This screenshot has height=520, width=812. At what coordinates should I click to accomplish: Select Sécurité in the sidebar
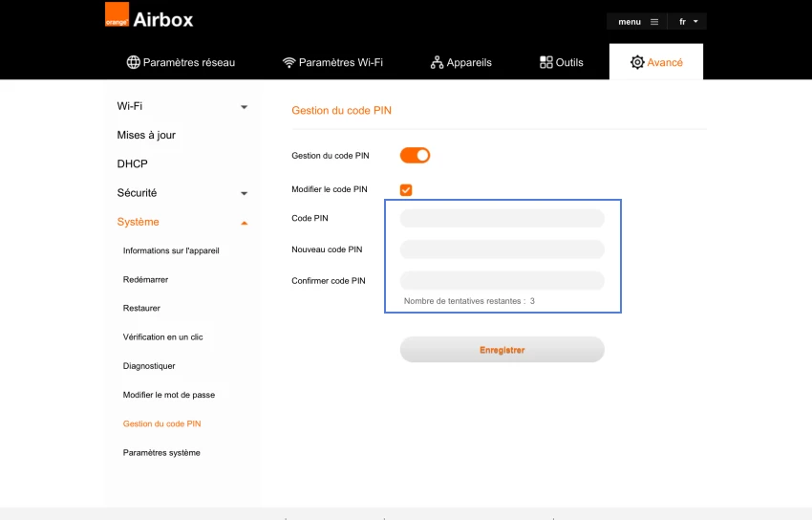(137, 193)
